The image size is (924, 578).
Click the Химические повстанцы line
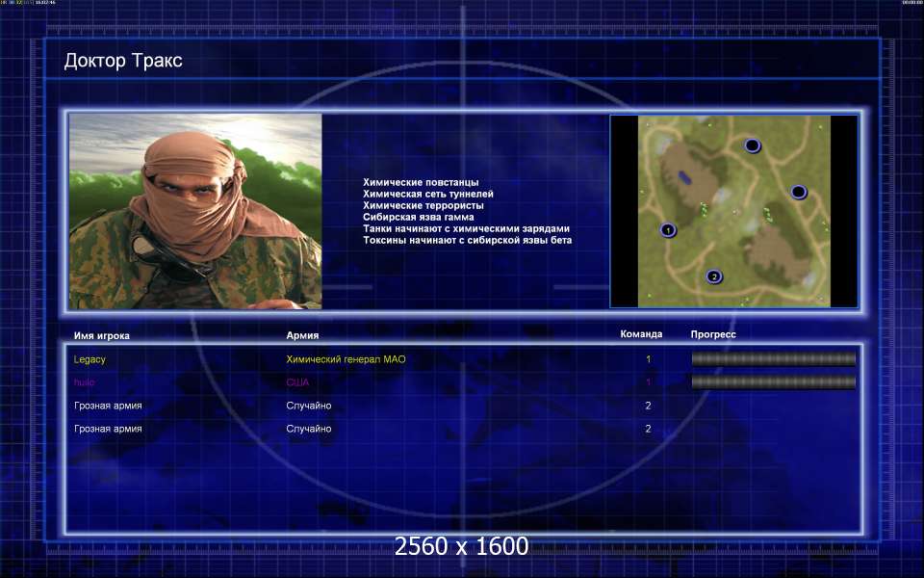[x=421, y=182]
